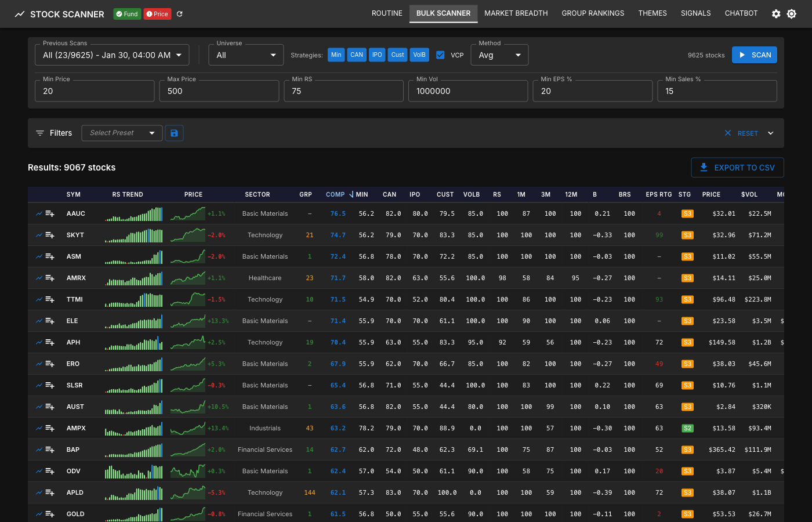Screen dimensions: 812x522
Task: Open chart icon for ASM row
Action: pyautogui.click(x=39, y=256)
